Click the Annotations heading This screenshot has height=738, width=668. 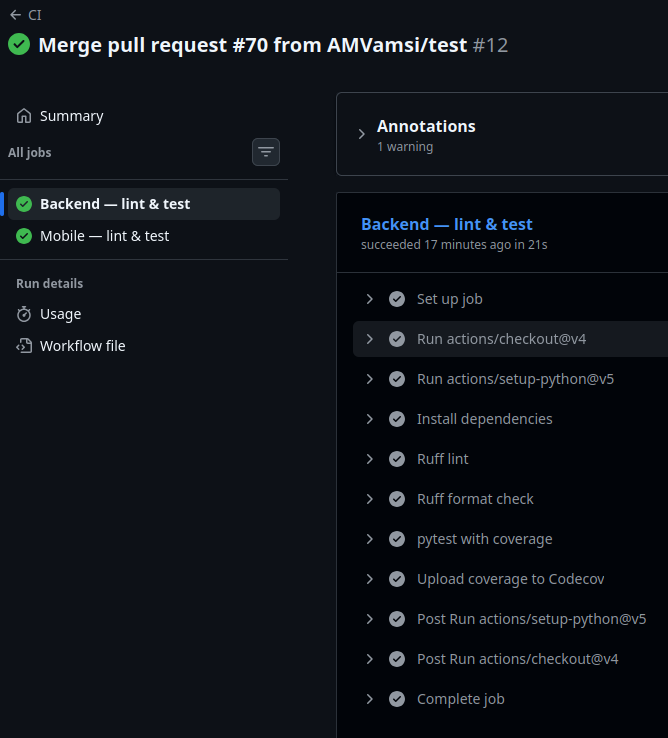tap(426, 126)
